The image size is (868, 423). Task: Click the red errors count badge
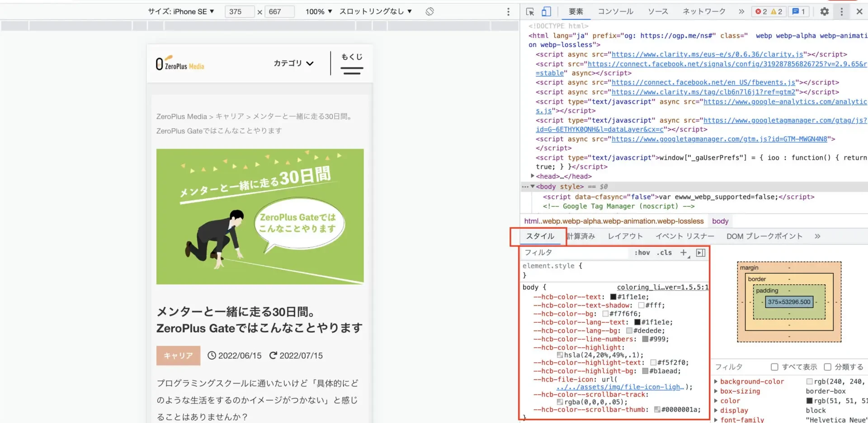coord(761,12)
